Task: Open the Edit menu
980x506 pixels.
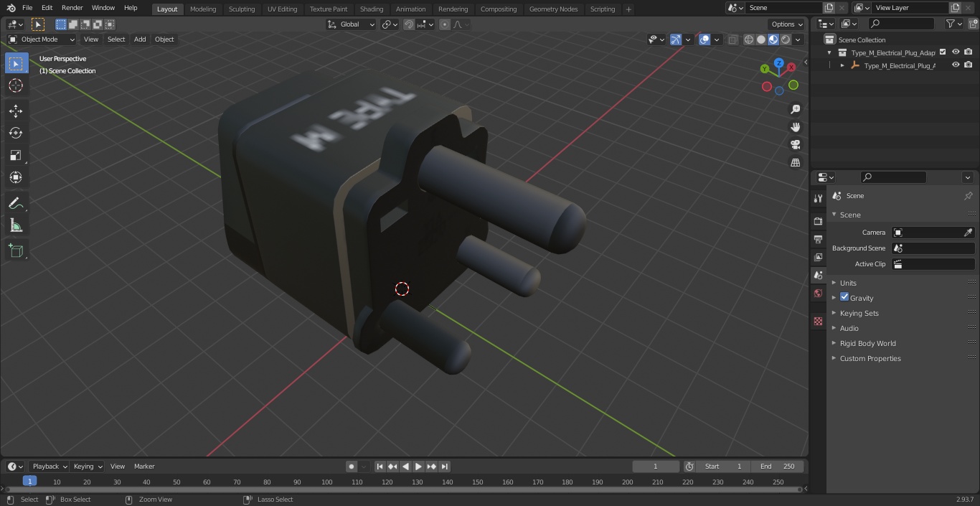Action: [47, 8]
